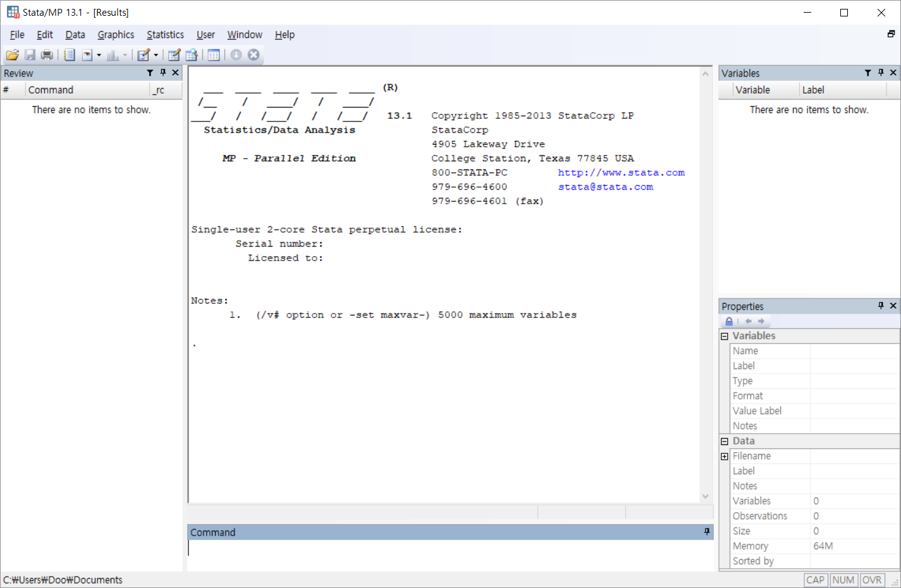Close the Variables panel
This screenshot has width=901, height=588.
(x=893, y=73)
